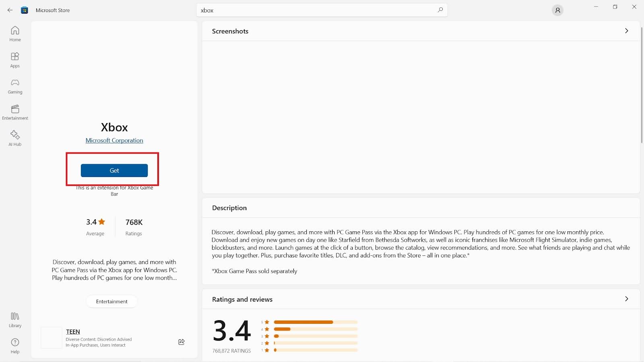Open the Library in sidebar
Screen dimensions: 644x362
tap(15, 320)
